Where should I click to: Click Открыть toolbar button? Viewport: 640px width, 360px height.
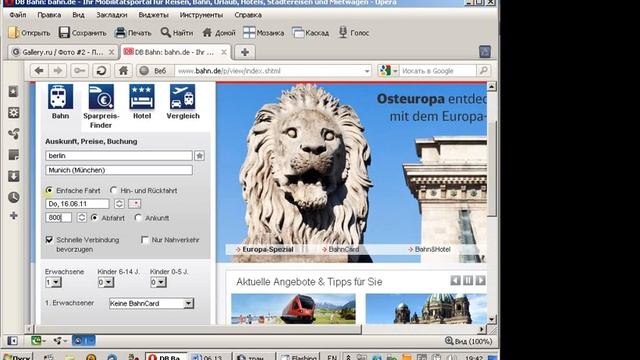pos(29,33)
